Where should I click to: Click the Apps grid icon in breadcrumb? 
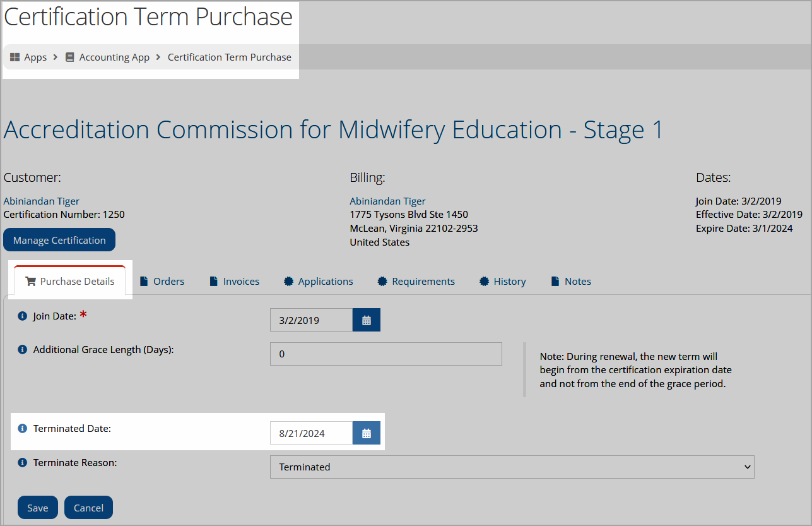(15, 57)
